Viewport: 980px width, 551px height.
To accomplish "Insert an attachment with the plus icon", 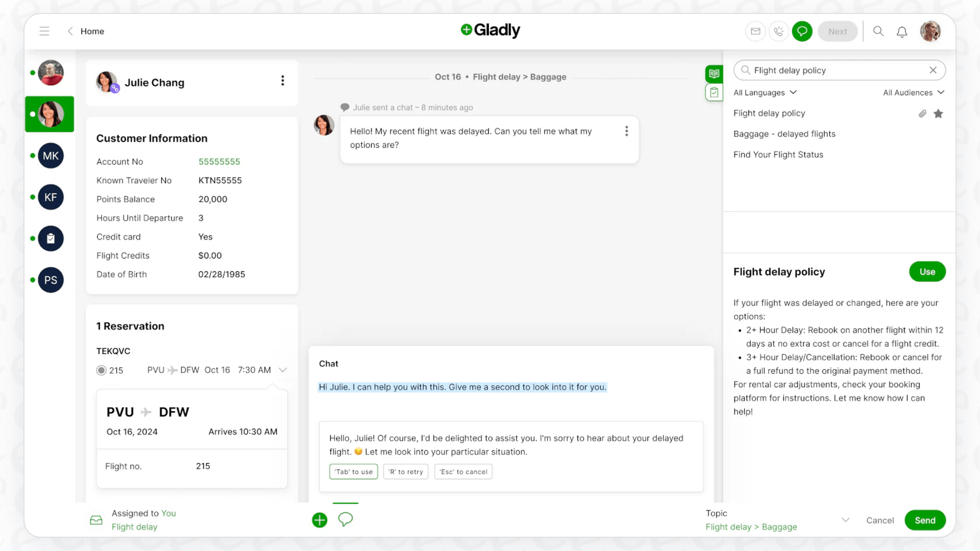I will (x=319, y=520).
